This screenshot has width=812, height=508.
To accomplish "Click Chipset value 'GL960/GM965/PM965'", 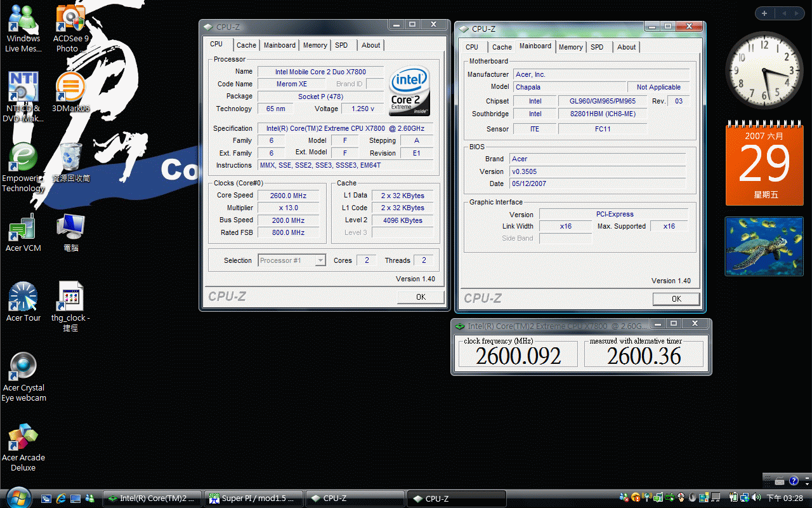I will pos(603,101).
